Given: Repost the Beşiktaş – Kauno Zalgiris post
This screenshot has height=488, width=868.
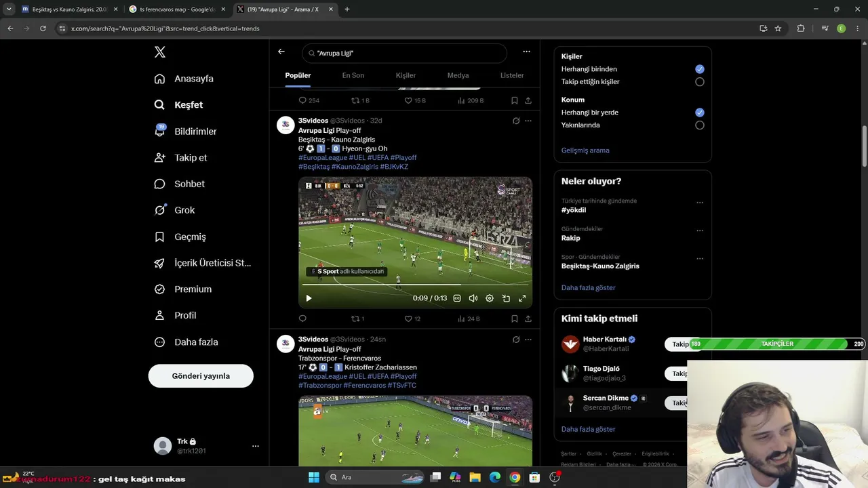Looking at the screenshot, I should click(357, 319).
